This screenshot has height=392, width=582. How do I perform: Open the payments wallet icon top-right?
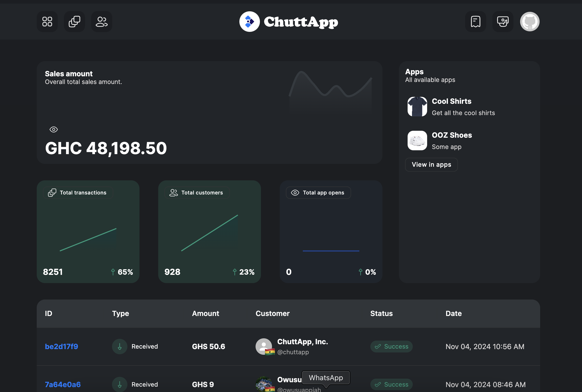pyautogui.click(x=503, y=22)
